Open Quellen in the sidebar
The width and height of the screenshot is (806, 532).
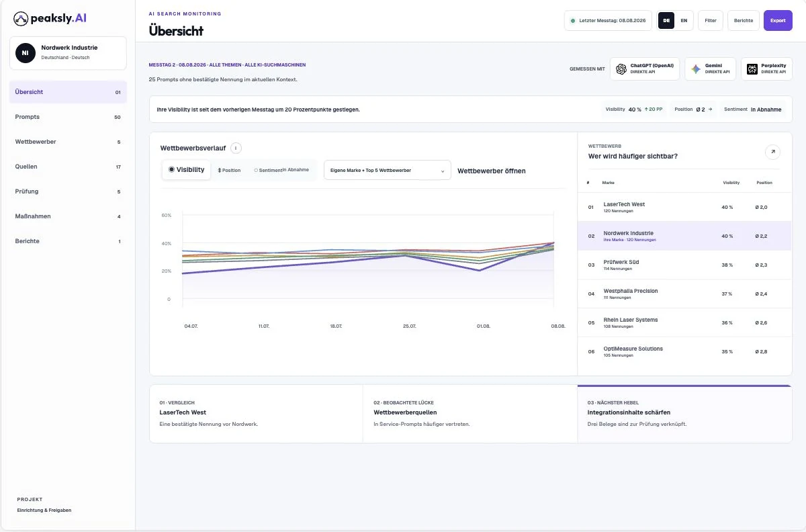[68, 167]
